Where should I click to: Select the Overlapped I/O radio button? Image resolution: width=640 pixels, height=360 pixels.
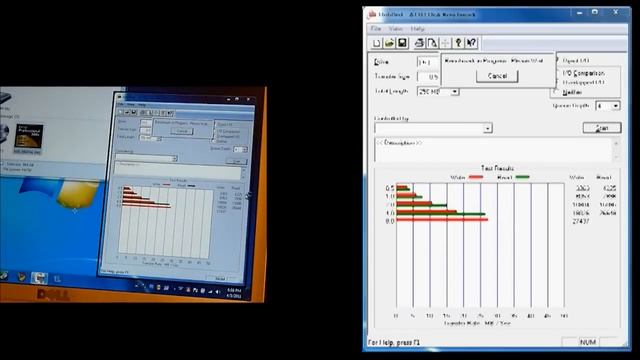[557, 82]
